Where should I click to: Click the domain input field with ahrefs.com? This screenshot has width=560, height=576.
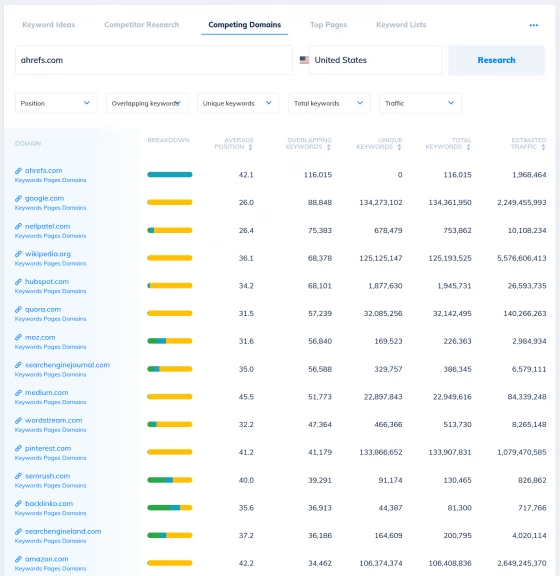(154, 60)
